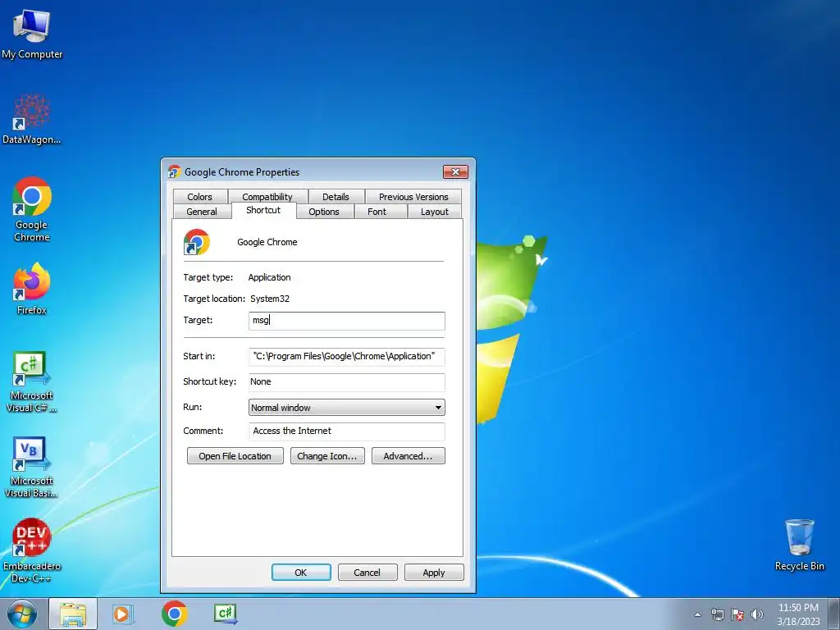Open My Computer desktop icon

click(32, 33)
